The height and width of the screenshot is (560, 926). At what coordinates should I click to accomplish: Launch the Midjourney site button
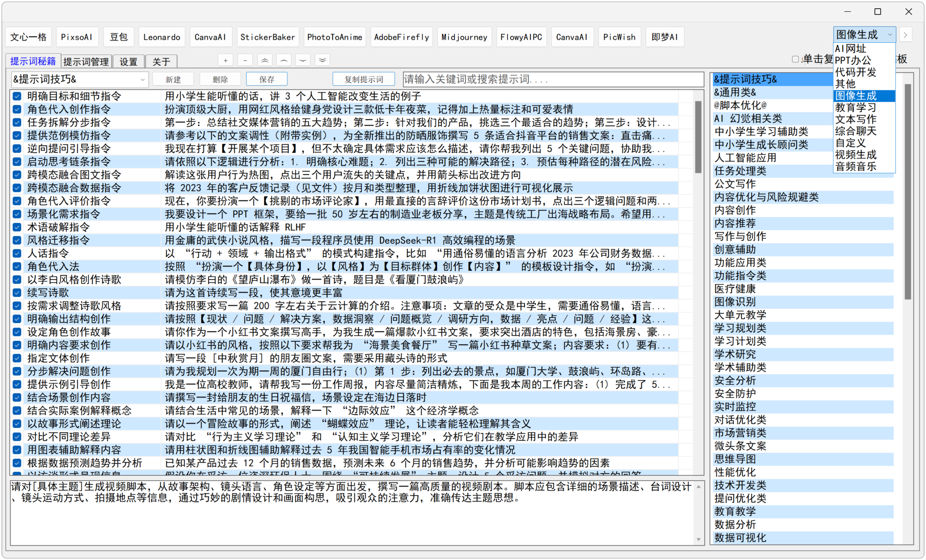[464, 37]
